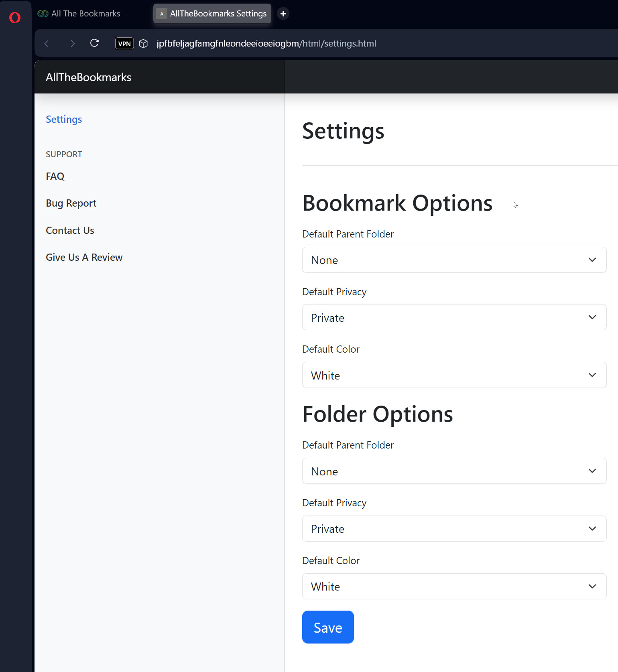
Task: Open a new tab with plus button
Action: [283, 14]
